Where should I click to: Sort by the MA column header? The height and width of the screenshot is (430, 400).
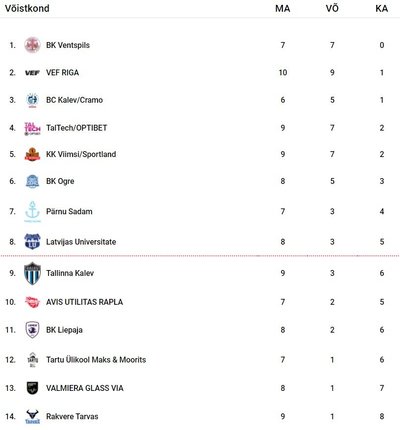(283, 8)
